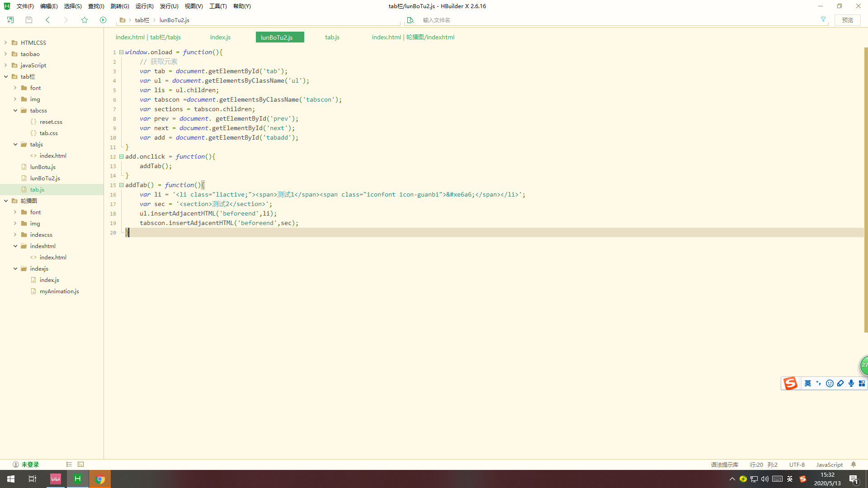The image size is (868, 488).
Task: Open the Sogou toolbox grid icon
Action: 862,383
